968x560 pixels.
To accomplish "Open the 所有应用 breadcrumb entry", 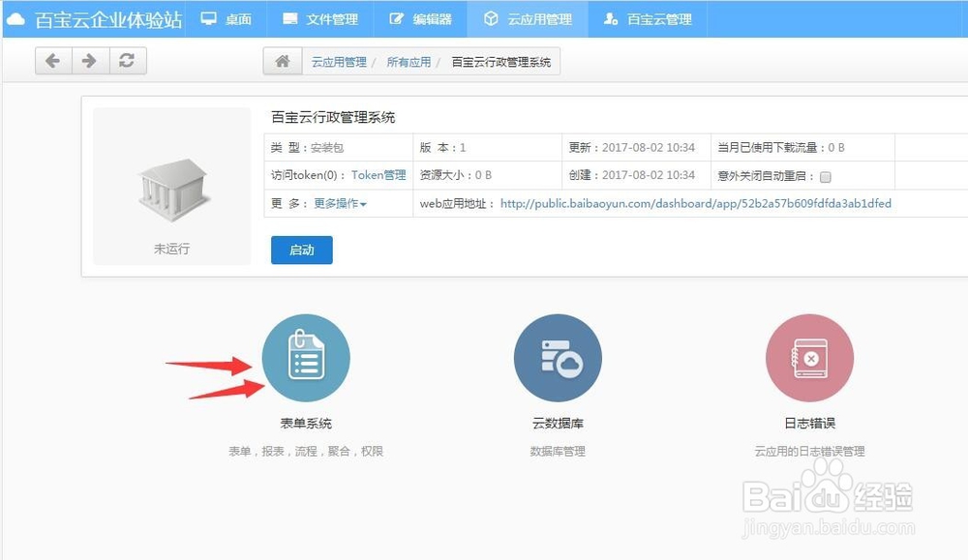I will [x=409, y=61].
